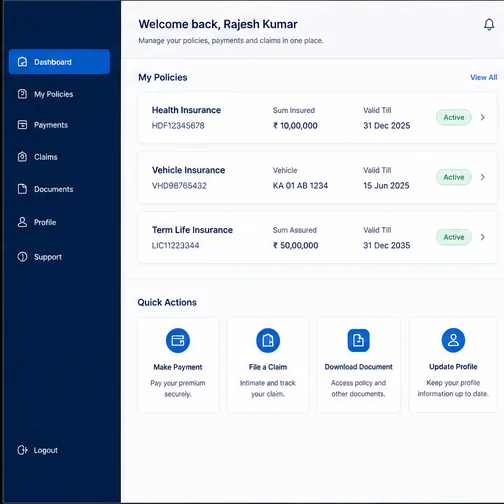Click the Support sidebar icon
The image size is (504, 504).
click(x=22, y=257)
